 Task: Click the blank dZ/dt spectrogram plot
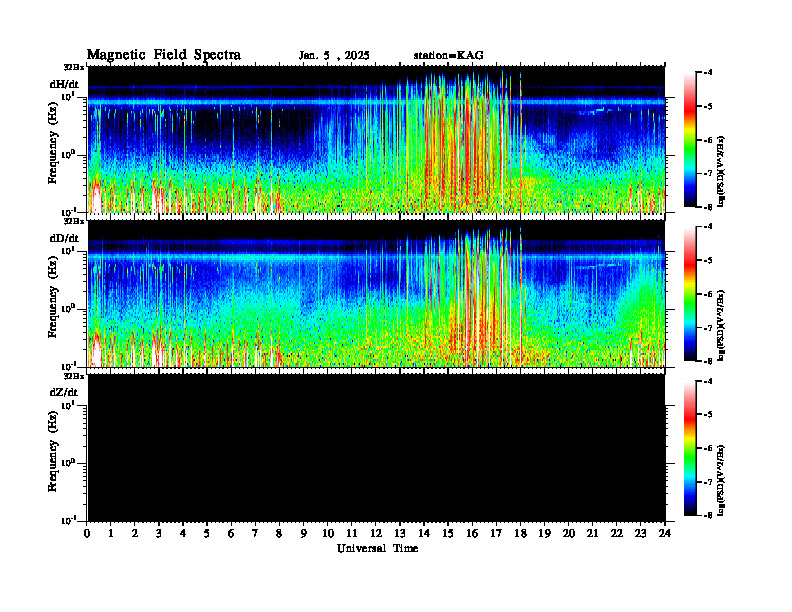click(x=376, y=447)
